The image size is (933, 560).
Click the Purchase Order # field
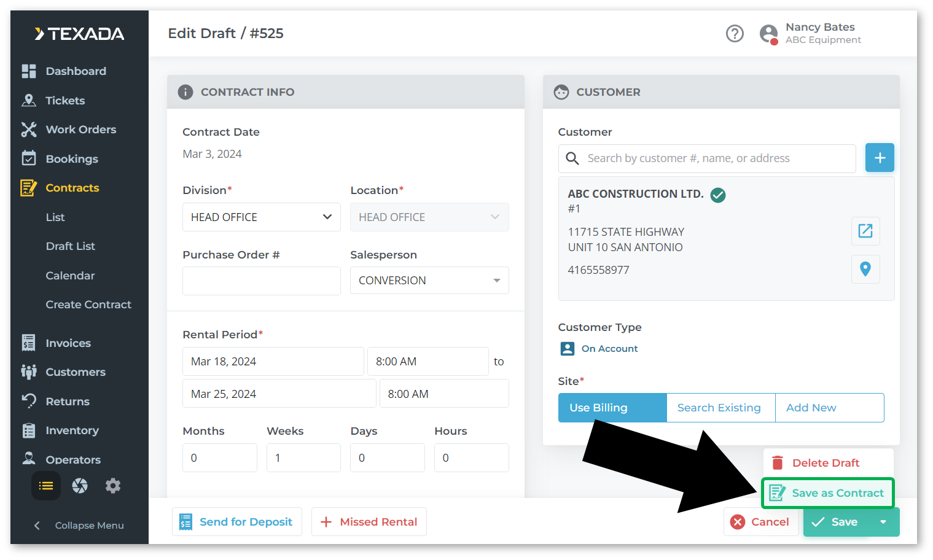262,281
